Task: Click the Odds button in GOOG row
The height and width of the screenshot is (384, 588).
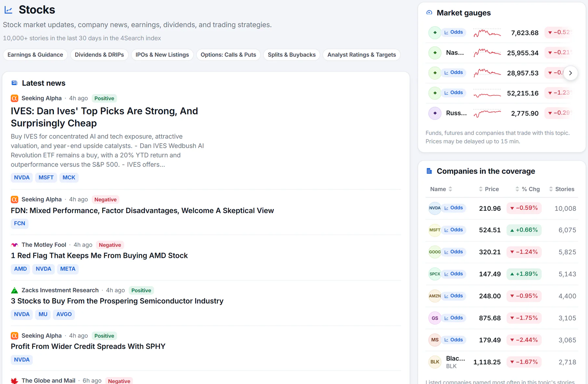Action: [x=453, y=252]
